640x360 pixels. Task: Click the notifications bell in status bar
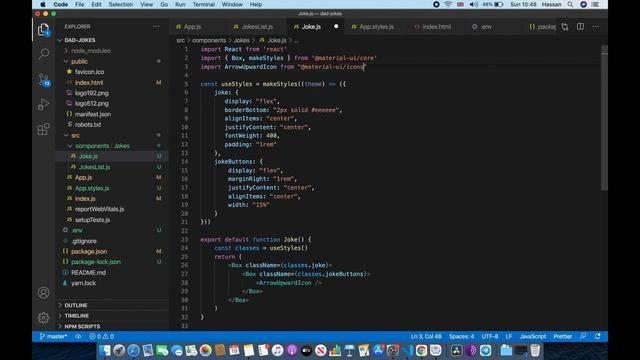598,336
